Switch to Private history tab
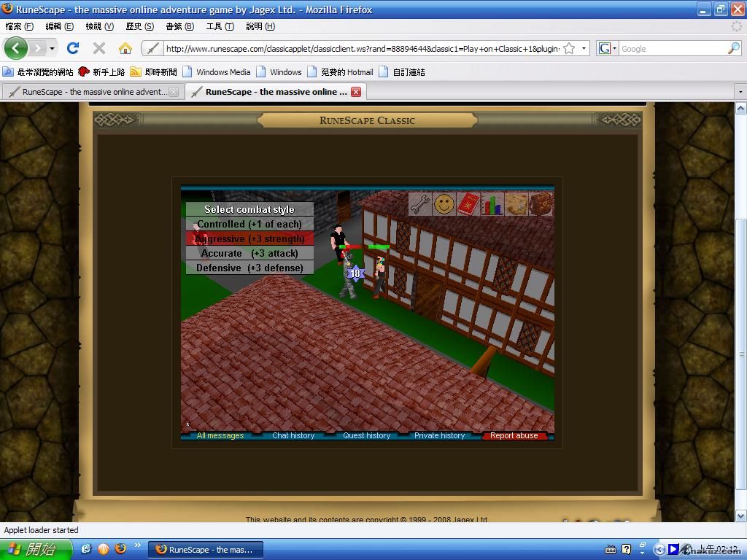The image size is (747, 560). coord(440,436)
